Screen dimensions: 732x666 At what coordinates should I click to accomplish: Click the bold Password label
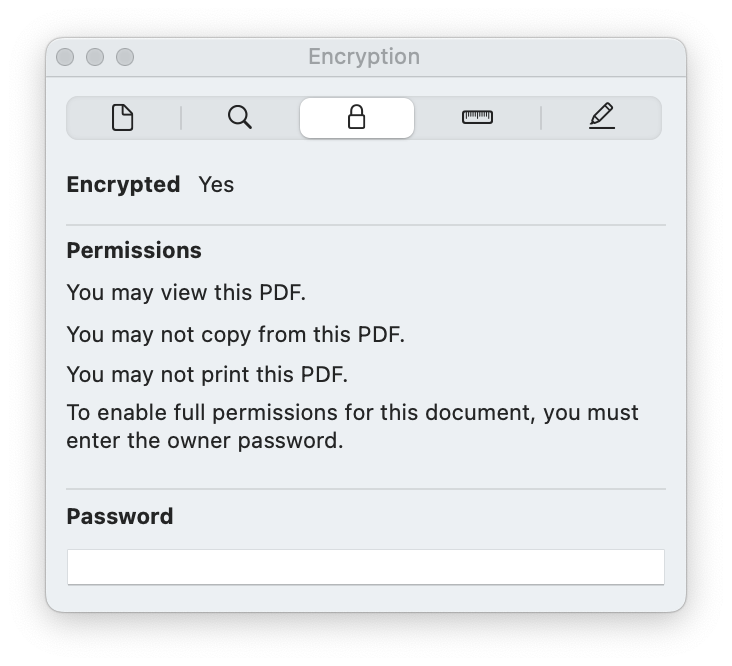pyautogui.click(x=120, y=517)
